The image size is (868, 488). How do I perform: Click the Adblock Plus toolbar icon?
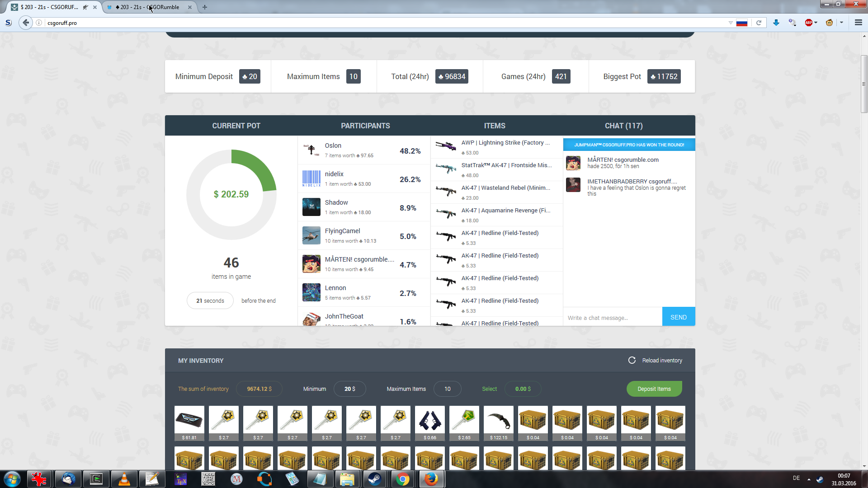coord(808,23)
